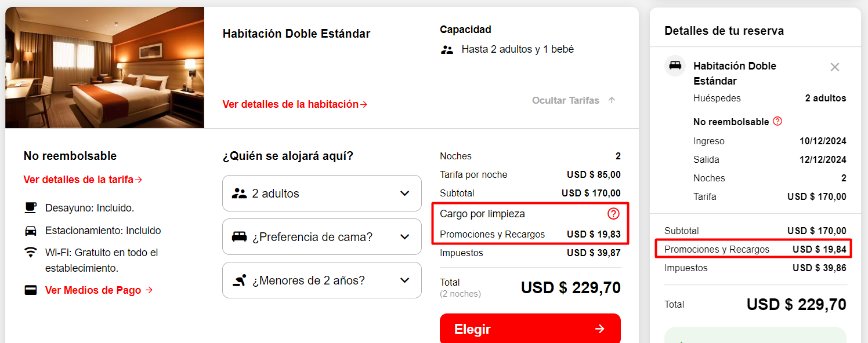This screenshot has width=868, height=343.
Task: Follow the Ver detalles de la tarifa link
Action: [x=83, y=180]
